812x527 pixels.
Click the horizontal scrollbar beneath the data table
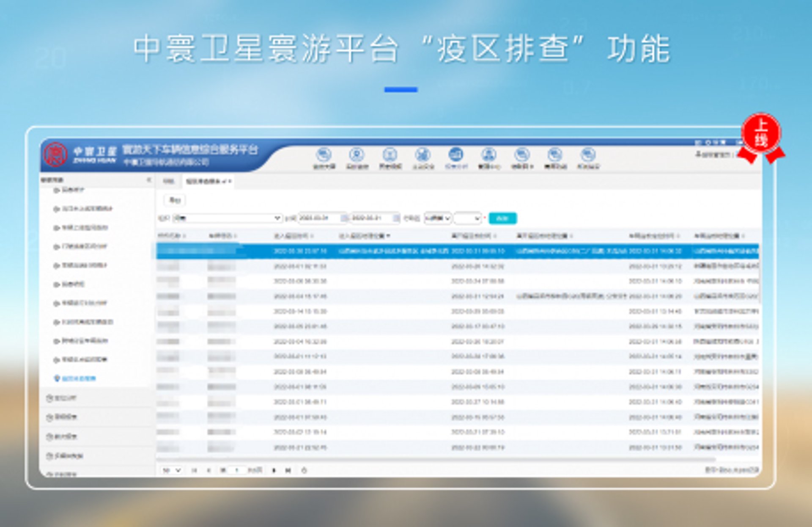pyautogui.click(x=436, y=459)
